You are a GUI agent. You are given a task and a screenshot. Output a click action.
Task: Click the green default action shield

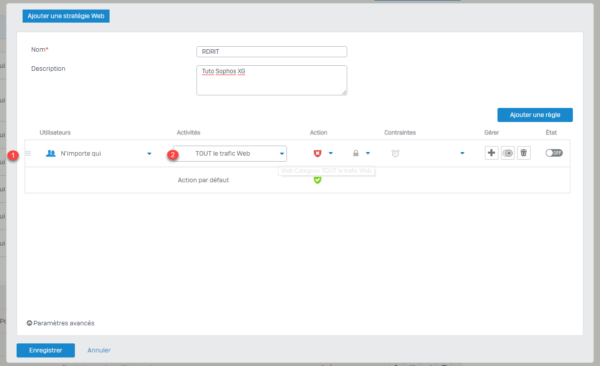[317, 180]
